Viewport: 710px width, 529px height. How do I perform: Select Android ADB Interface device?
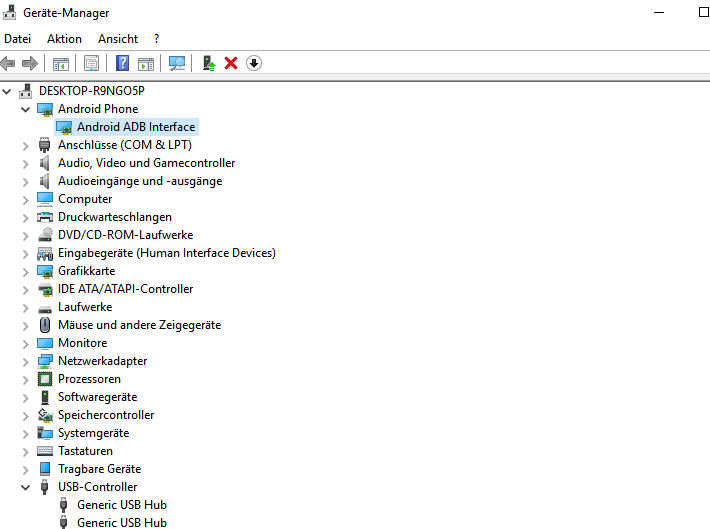pyautogui.click(x=136, y=127)
